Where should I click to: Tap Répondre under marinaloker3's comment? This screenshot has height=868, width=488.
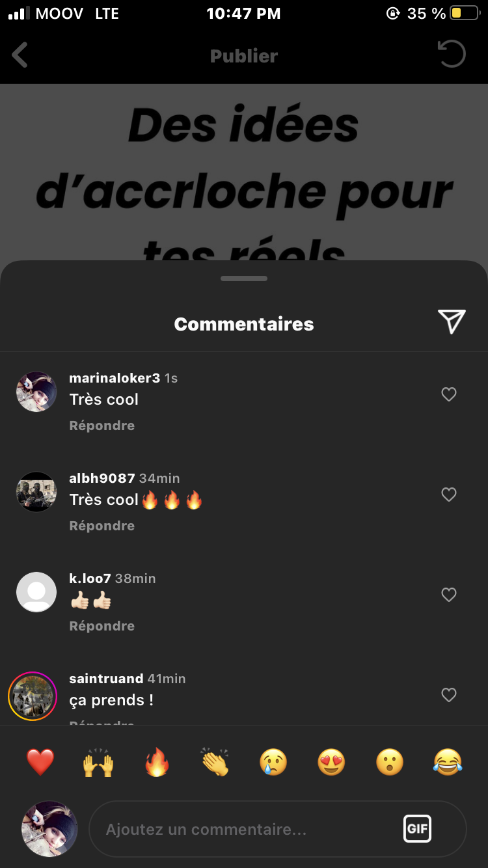coord(102,426)
